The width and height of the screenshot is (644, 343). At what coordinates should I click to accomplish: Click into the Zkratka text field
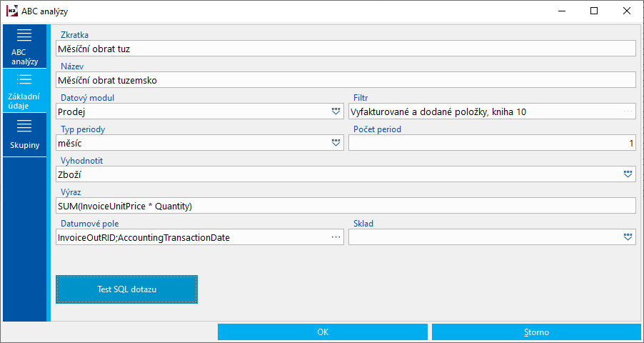[x=346, y=49]
